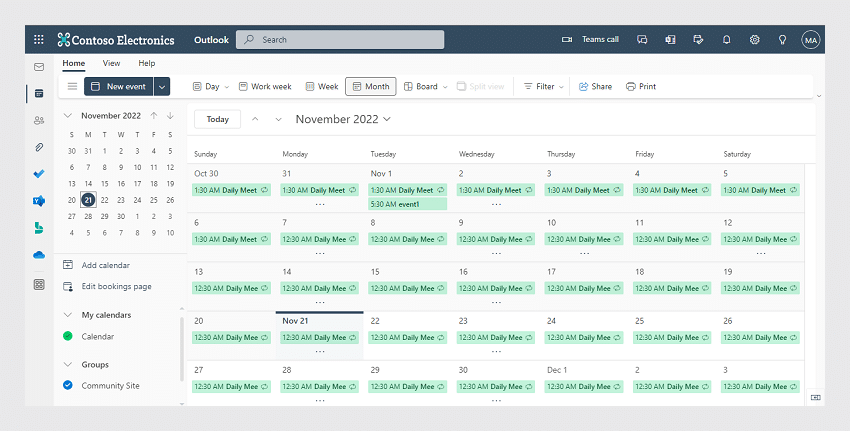Select Work week view
850x431 pixels.
[x=266, y=86]
